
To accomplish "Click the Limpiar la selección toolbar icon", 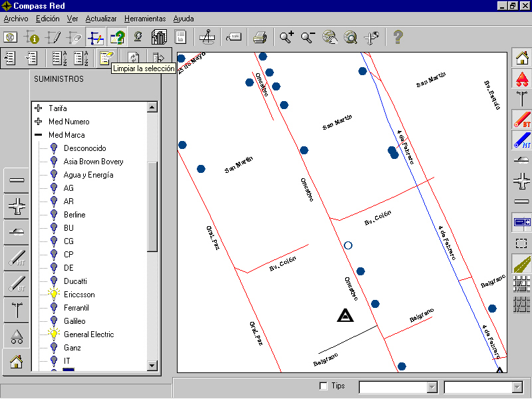I will coord(106,58).
